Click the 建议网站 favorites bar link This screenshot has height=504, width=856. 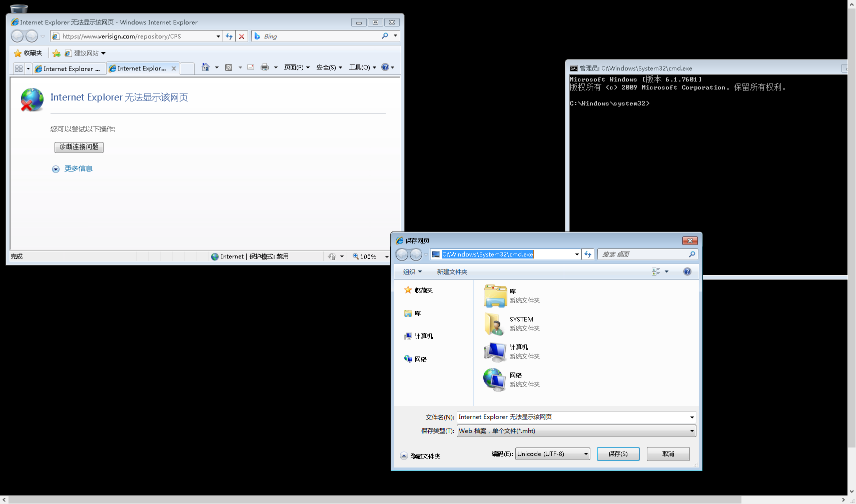click(85, 53)
